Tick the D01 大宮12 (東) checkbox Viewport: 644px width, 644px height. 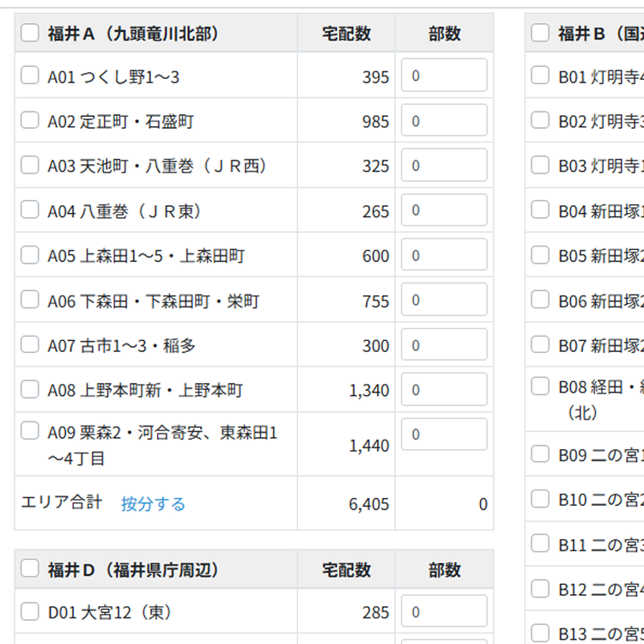click(x=30, y=611)
